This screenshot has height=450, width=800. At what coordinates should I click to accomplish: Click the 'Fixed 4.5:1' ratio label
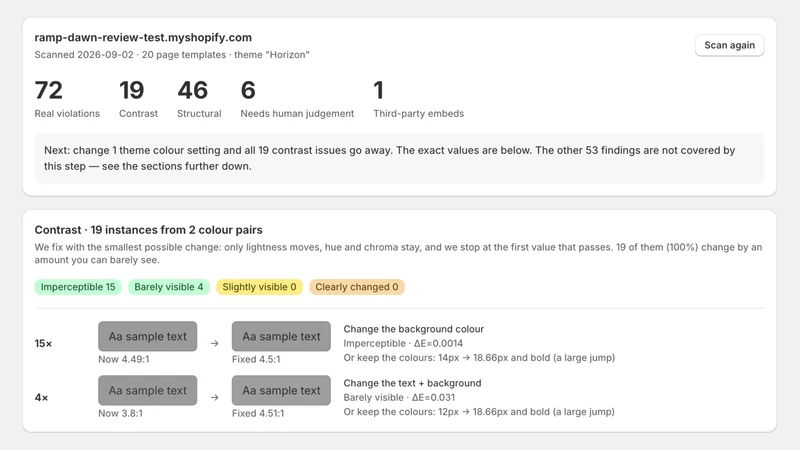click(x=256, y=359)
